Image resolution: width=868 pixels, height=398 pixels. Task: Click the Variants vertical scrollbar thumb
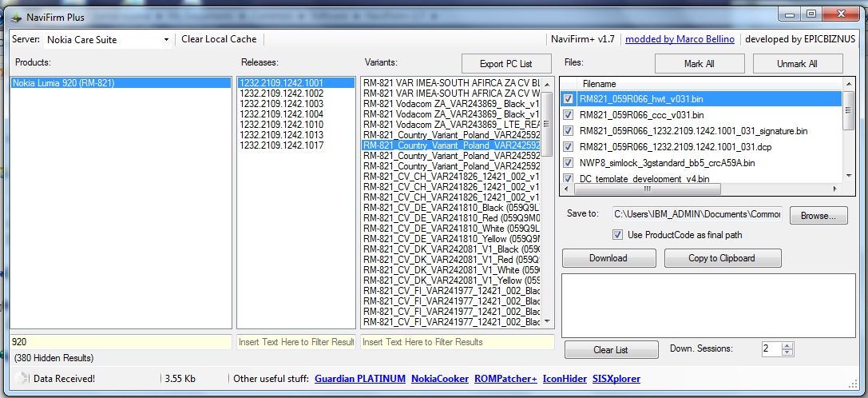tap(547, 124)
